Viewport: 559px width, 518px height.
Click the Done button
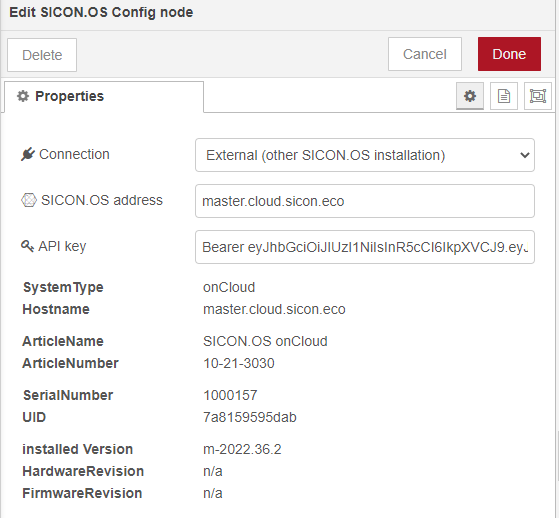point(509,54)
